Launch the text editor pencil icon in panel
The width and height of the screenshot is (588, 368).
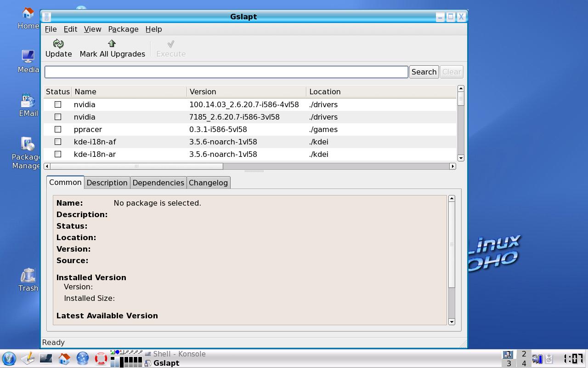pos(28,358)
